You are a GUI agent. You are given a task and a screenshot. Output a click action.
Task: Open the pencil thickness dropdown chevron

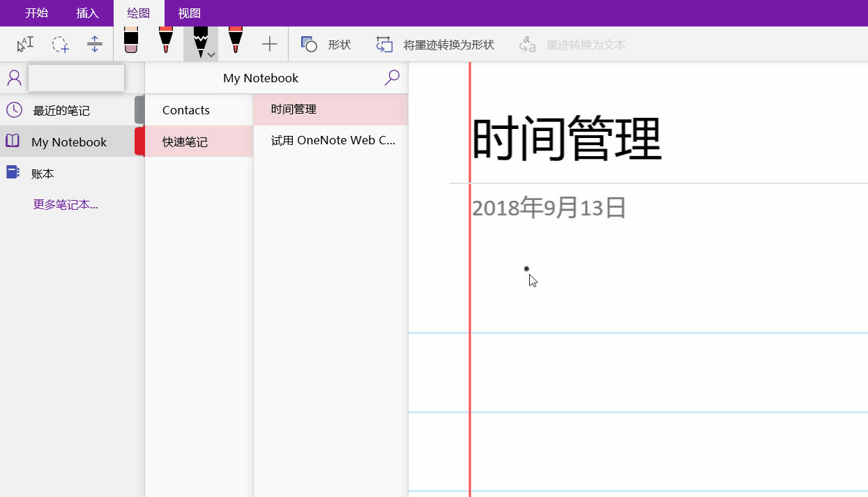click(x=211, y=54)
